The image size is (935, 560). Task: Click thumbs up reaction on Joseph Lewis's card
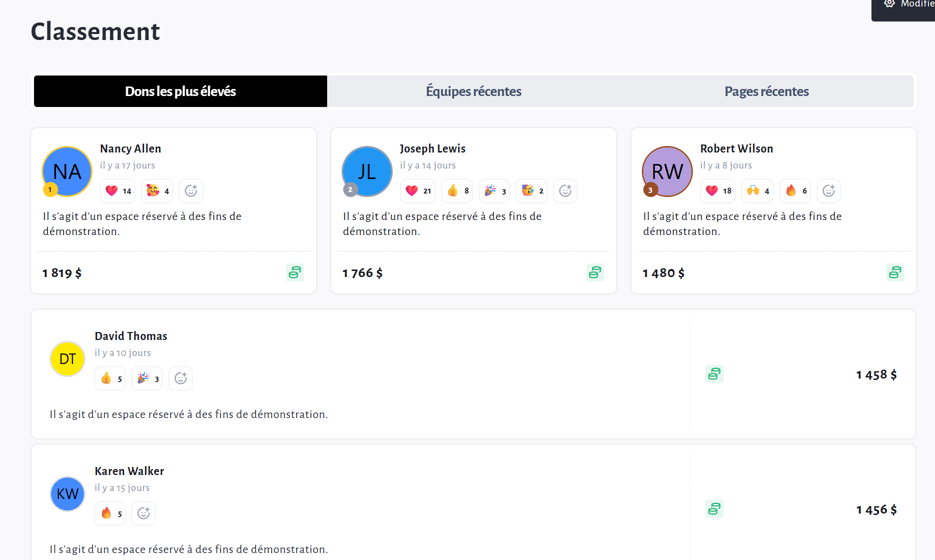pyautogui.click(x=457, y=191)
